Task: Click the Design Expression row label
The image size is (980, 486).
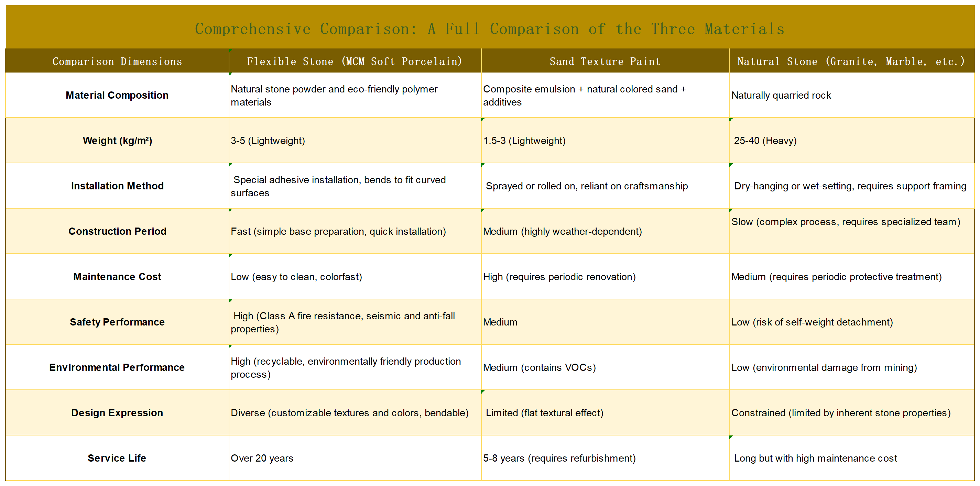Action: (x=117, y=412)
